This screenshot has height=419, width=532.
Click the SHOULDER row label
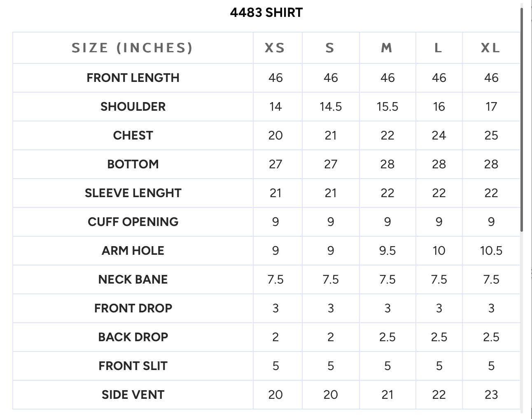coord(133,107)
